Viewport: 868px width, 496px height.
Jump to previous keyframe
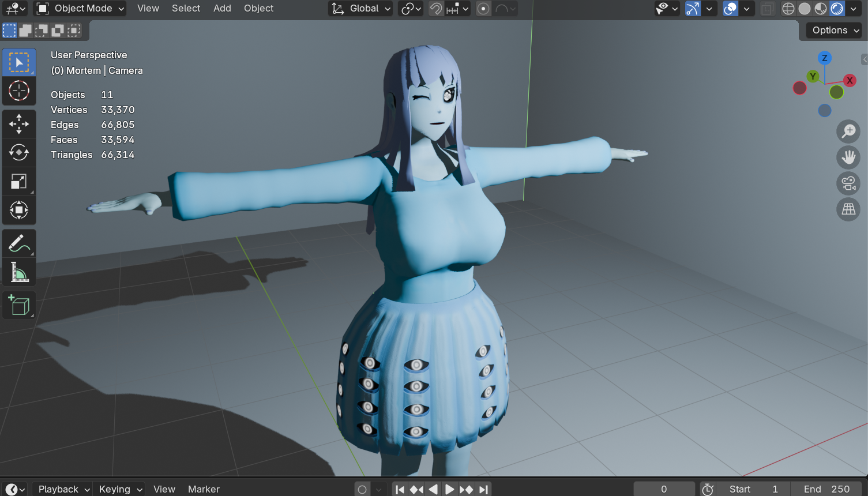click(x=416, y=489)
